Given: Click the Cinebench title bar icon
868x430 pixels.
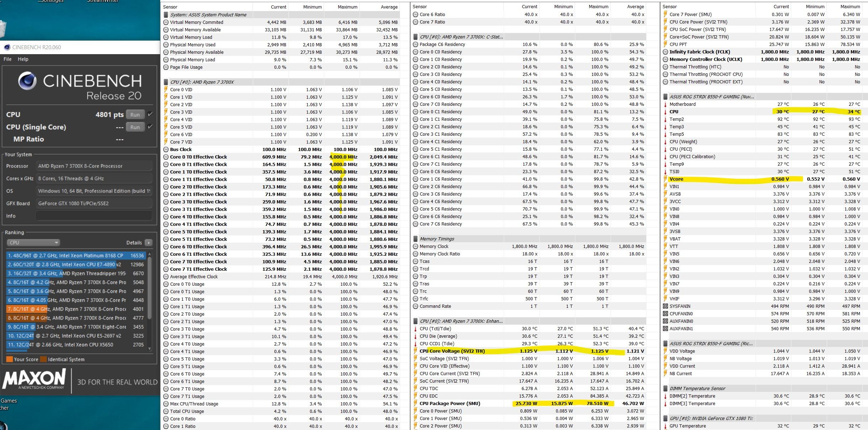Looking at the screenshot, I should point(7,47).
